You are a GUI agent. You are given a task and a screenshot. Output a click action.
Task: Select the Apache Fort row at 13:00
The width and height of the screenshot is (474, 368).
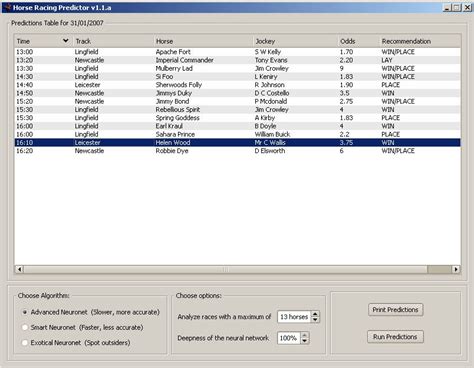point(237,52)
